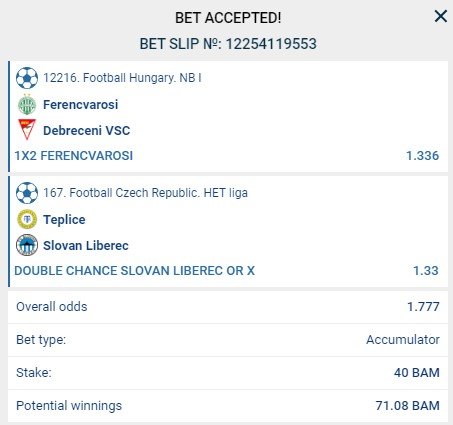
Task: Click the Accumulator bet type value
Action: click(403, 340)
